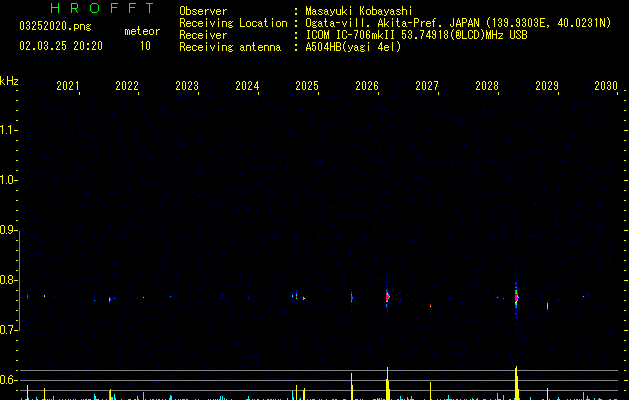629x400 pixels.
Task: Click the meteor echo just before 2026
Action: click(x=351, y=298)
